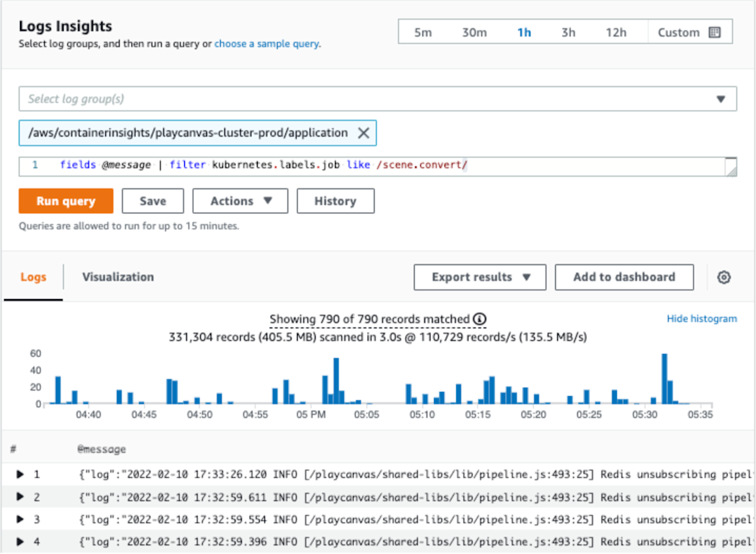Image resolution: width=756 pixels, height=554 pixels.
Task: Save the current query
Action: (x=153, y=201)
